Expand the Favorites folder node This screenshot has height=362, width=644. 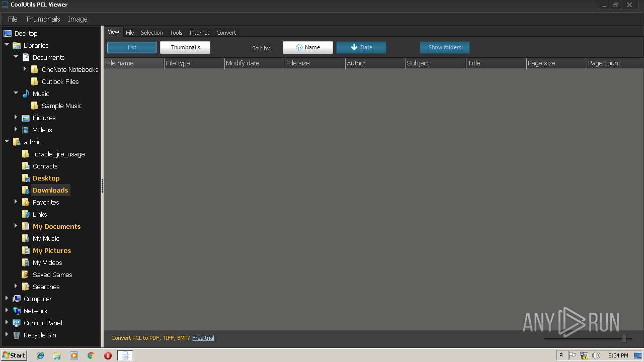pyautogui.click(x=16, y=202)
